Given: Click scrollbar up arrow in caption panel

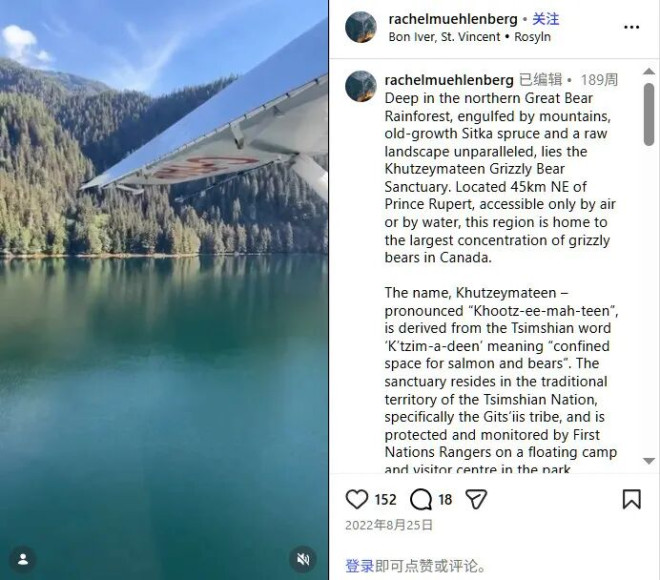Looking at the screenshot, I should tap(649, 72).
